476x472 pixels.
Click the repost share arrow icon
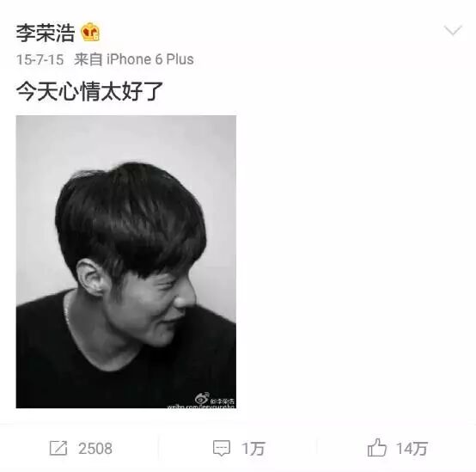tap(58, 448)
